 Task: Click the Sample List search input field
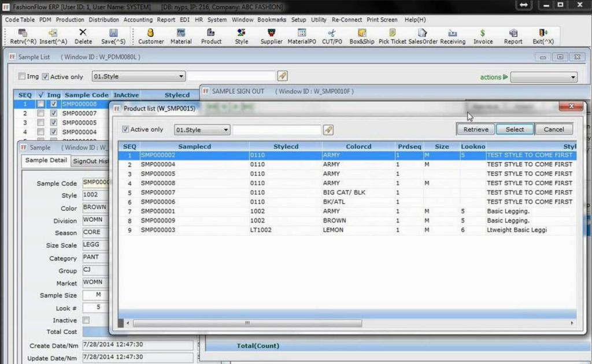[231, 76]
